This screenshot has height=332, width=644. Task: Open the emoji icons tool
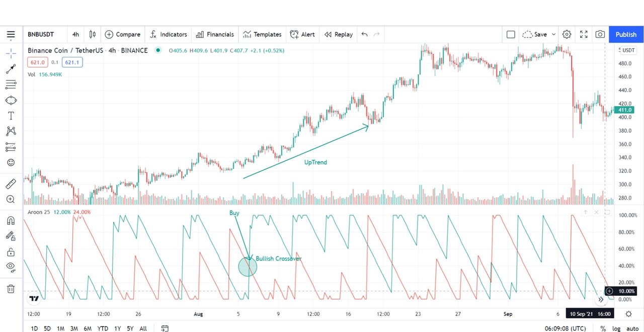[11, 162]
